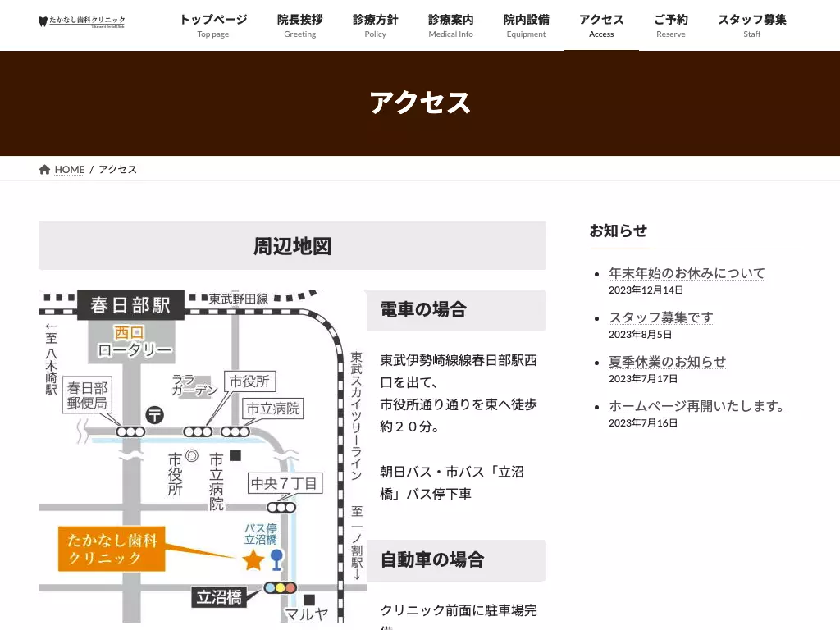
Task: Open the 診療方針 Policy menu item
Action: click(x=375, y=25)
